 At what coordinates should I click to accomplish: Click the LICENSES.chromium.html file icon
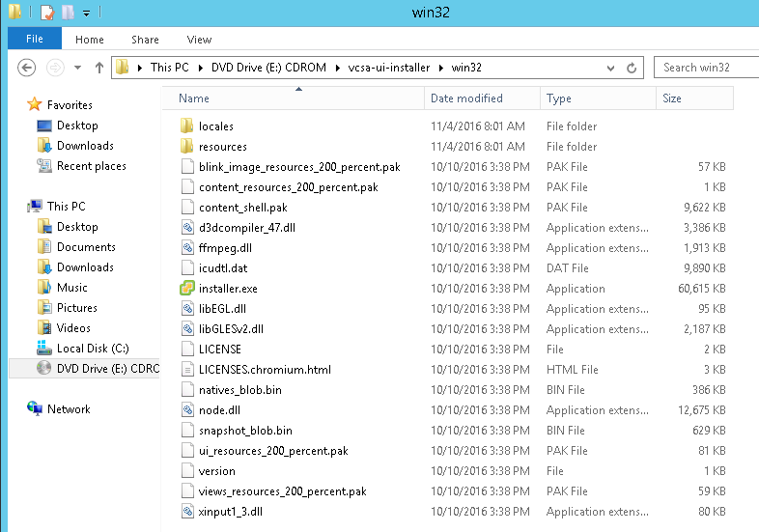(x=188, y=370)
